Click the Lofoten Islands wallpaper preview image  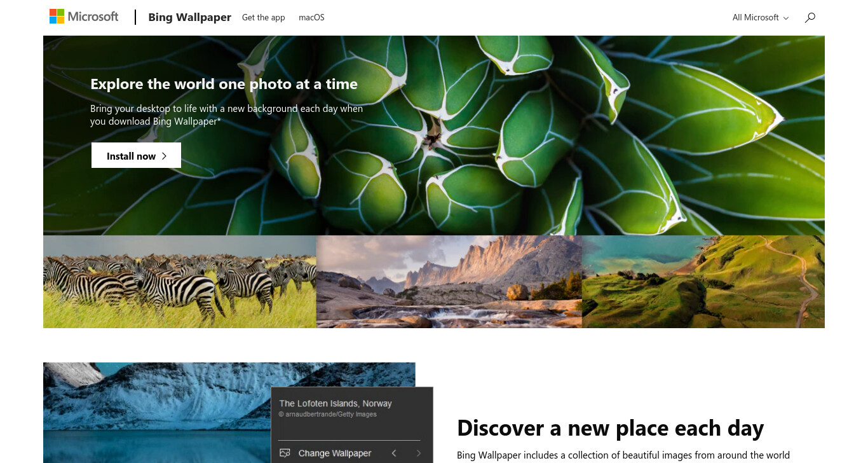[157, 413]
